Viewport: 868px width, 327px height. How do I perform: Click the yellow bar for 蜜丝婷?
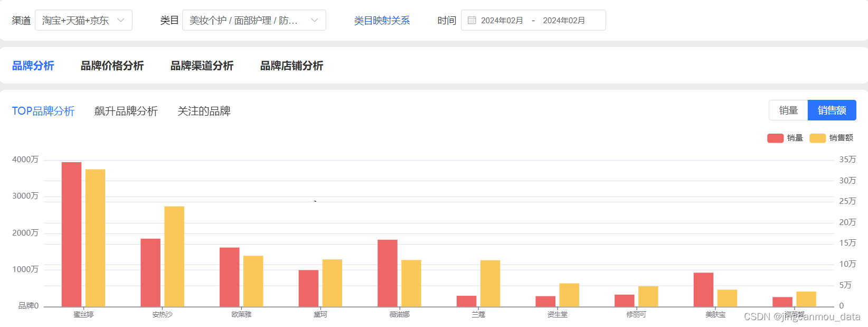coord(96,238)
